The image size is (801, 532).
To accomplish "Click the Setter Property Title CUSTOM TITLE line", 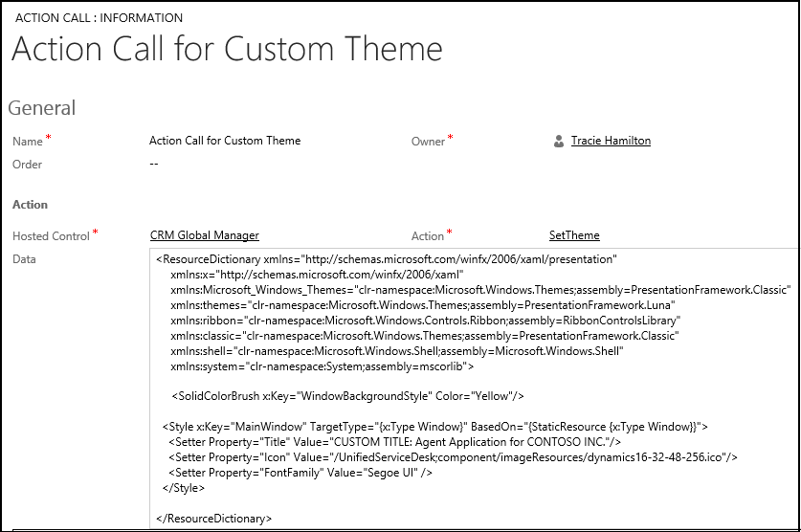I will 394,442.
